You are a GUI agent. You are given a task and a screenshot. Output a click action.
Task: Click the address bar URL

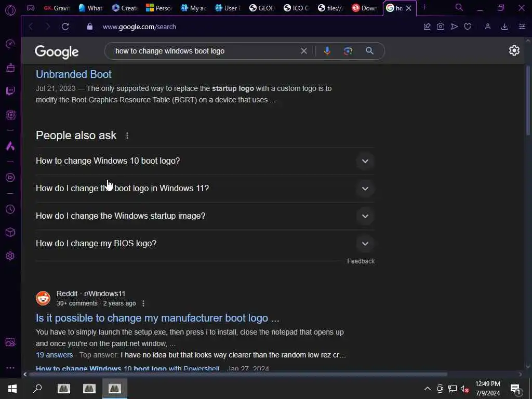[x=139, y=26]
